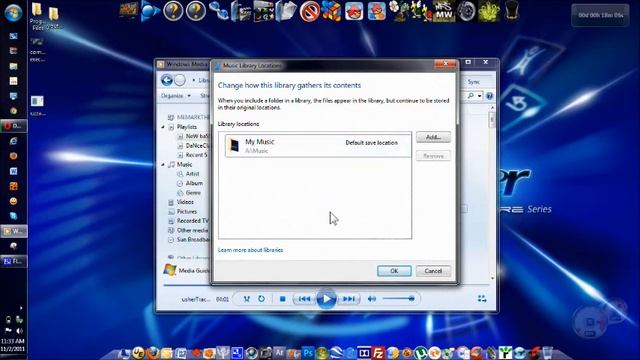Open uTorrent from the bottom dock
Screen dimensions: 640x360
pyautogui.click(x=420, y=352)
